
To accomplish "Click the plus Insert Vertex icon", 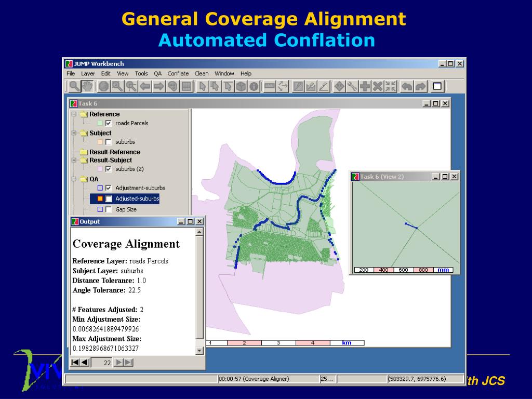I will pyautogui.click(x=365, y=86).
